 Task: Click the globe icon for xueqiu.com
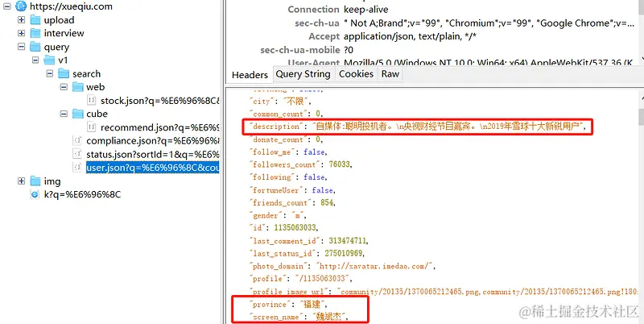click(x=21, y=6)
